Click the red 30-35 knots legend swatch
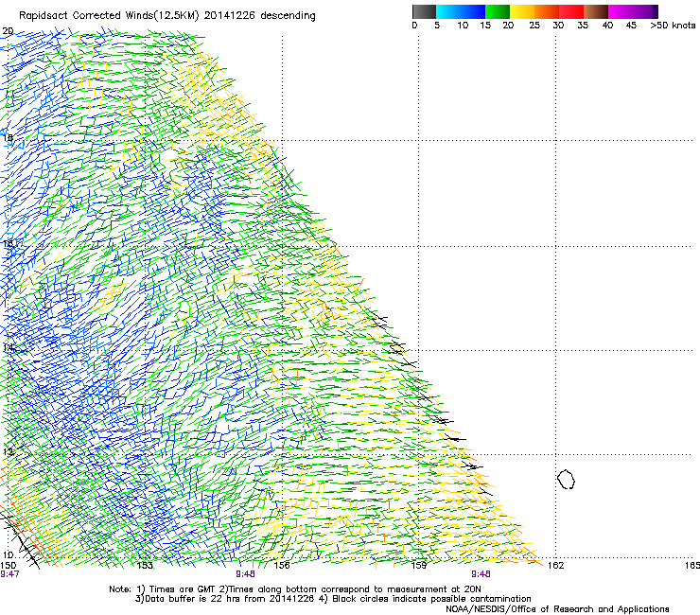Image resolution: width=700 pixels, height=615 pixels. tap(571, 11)
